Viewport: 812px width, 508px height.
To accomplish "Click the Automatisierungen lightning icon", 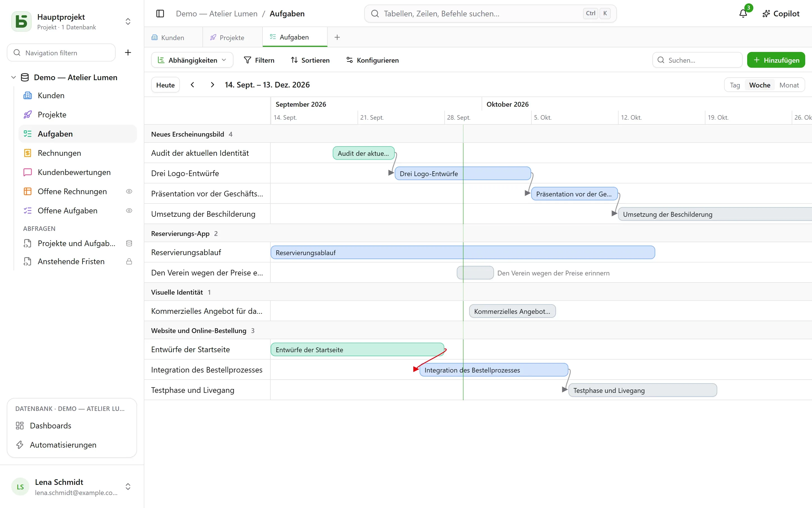I will tap(20, 444).
